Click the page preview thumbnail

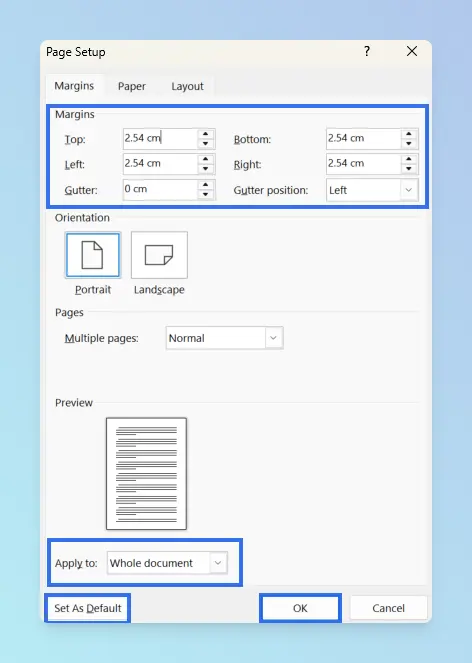[146, 474]
